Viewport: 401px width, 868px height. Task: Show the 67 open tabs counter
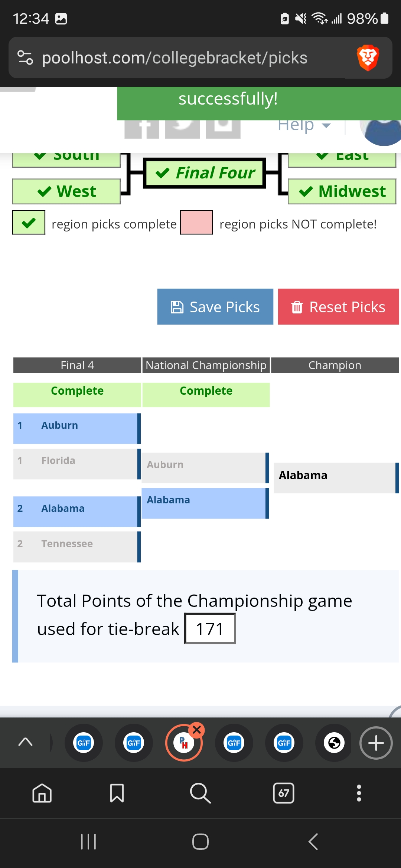pyautogui.click(x=284, y=793)
